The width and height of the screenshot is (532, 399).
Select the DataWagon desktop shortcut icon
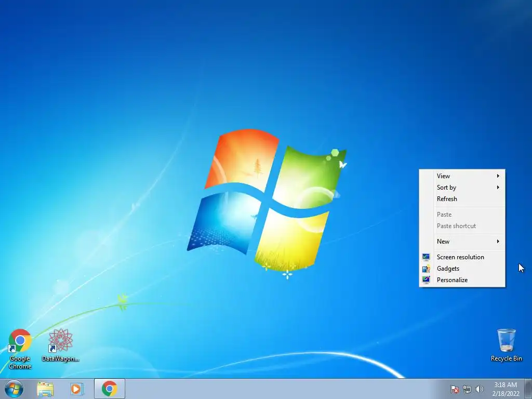60,345
